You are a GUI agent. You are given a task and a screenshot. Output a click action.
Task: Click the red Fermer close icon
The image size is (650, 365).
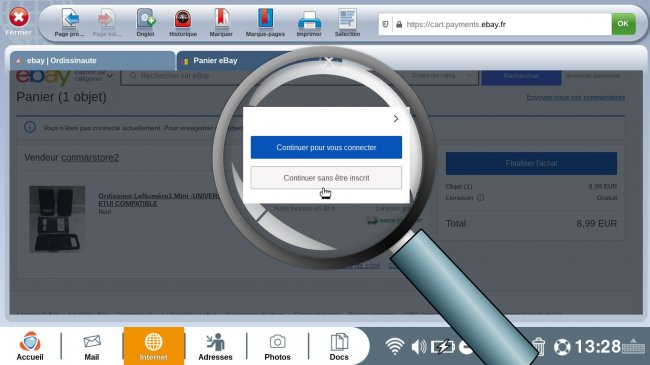pos(19,17)
